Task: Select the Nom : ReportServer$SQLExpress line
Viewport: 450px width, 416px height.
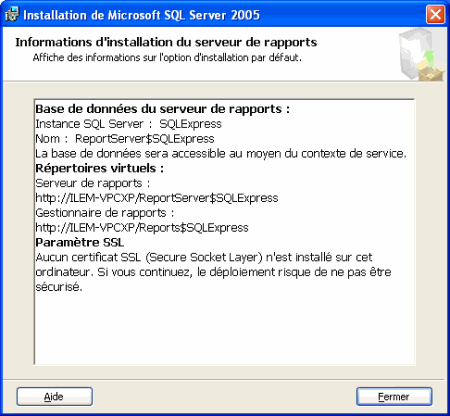Action: coord(125,139)
